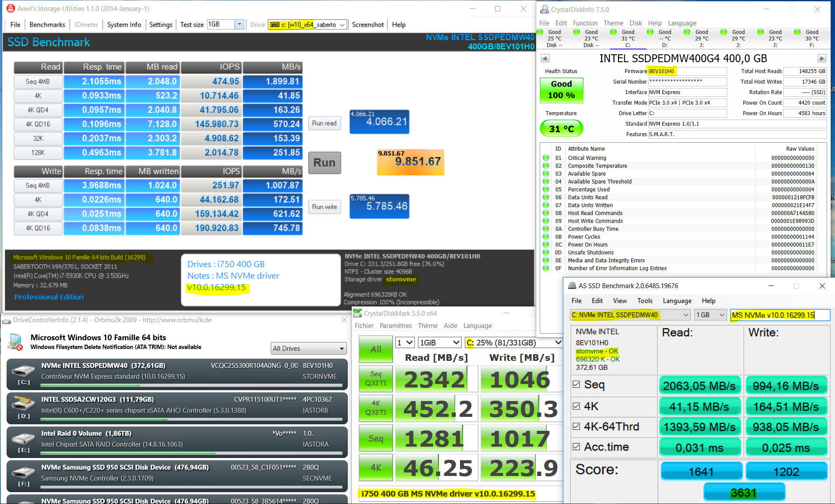Select Good 31 °C C: disk in CrystalDiskInfo
The width and height of the screenshot is (835, 504).
click(x=627, y=39)
